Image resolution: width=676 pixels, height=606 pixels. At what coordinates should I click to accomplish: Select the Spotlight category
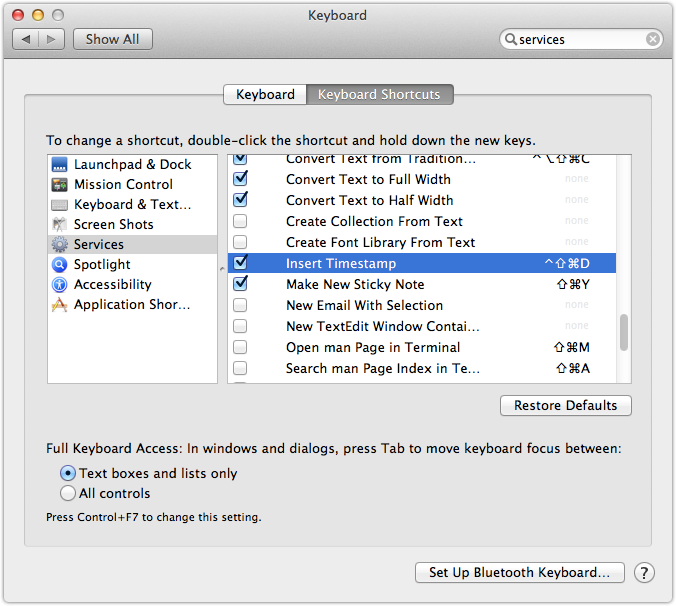[x=132, y=265]
